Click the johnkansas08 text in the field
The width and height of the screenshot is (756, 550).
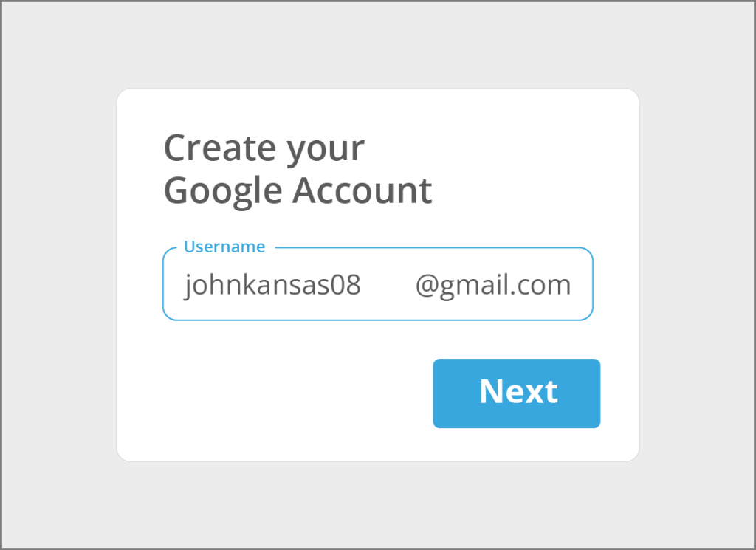(x=272, y=286)
